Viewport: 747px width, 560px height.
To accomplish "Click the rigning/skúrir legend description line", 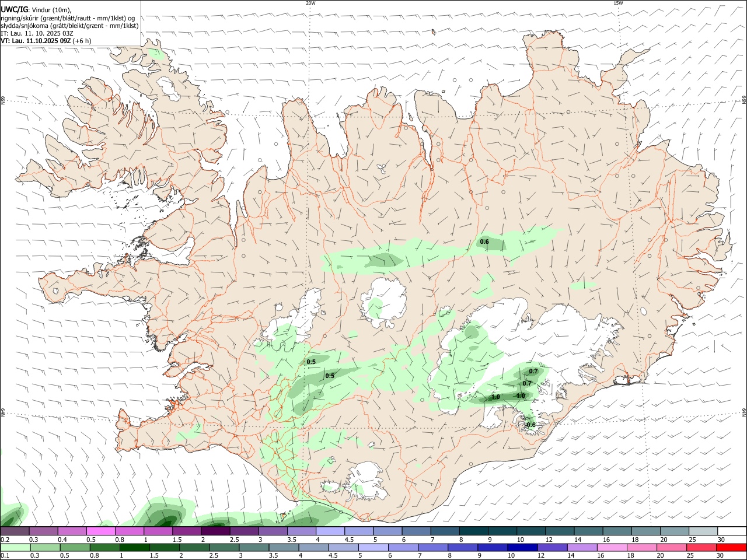I will [x=68, y=18].
